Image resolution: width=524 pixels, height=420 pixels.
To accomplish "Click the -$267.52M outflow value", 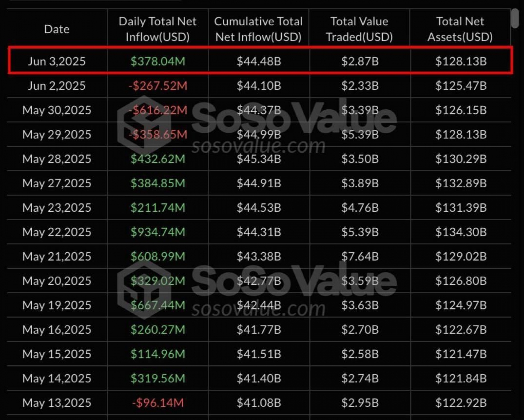I will pos(158,86).
